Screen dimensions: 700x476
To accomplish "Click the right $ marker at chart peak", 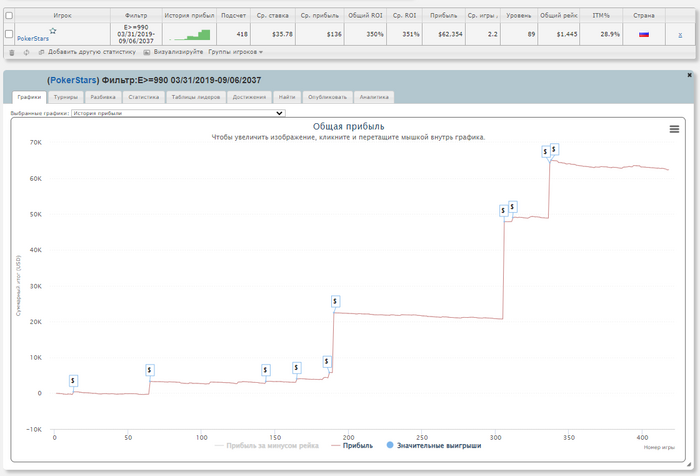I will coord(554,149).
